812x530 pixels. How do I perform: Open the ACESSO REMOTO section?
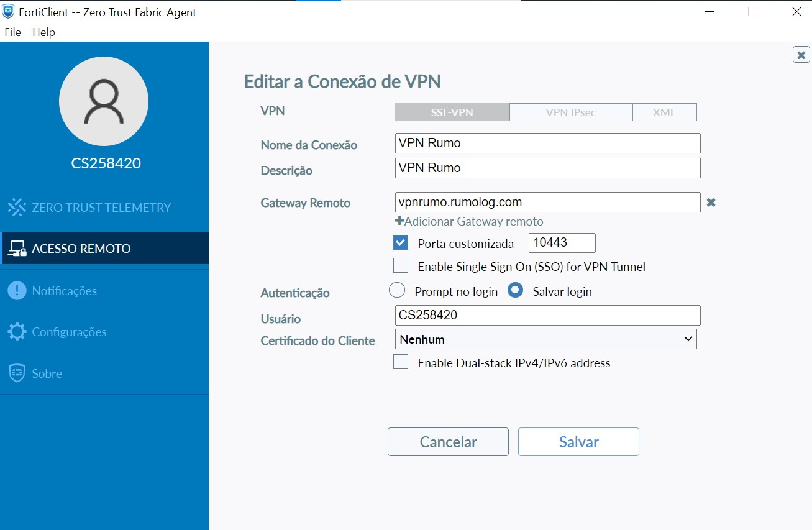[104, 249]
